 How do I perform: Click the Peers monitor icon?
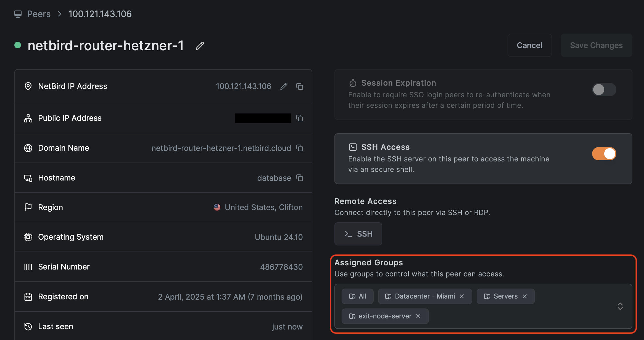click(x=18, y=14)
